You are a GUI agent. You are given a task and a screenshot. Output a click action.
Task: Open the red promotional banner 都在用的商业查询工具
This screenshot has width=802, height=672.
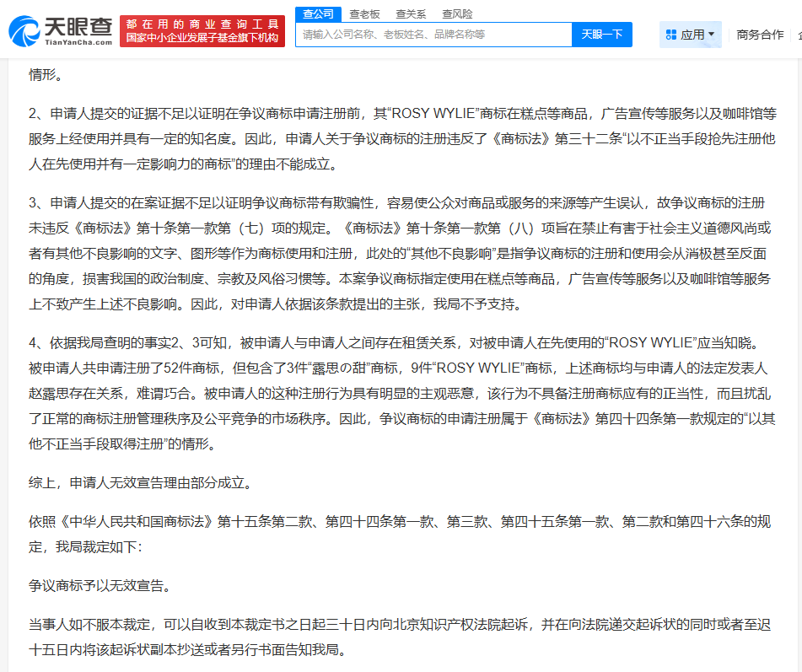click(x=202, y=31)
